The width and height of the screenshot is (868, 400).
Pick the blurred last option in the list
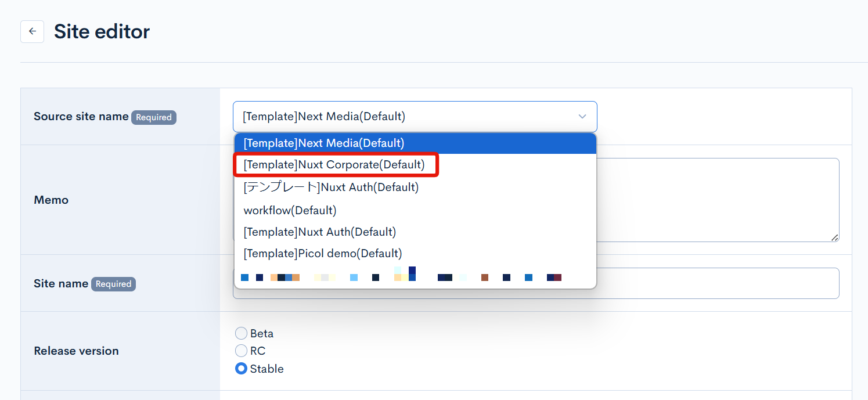(x=401, y=276)
